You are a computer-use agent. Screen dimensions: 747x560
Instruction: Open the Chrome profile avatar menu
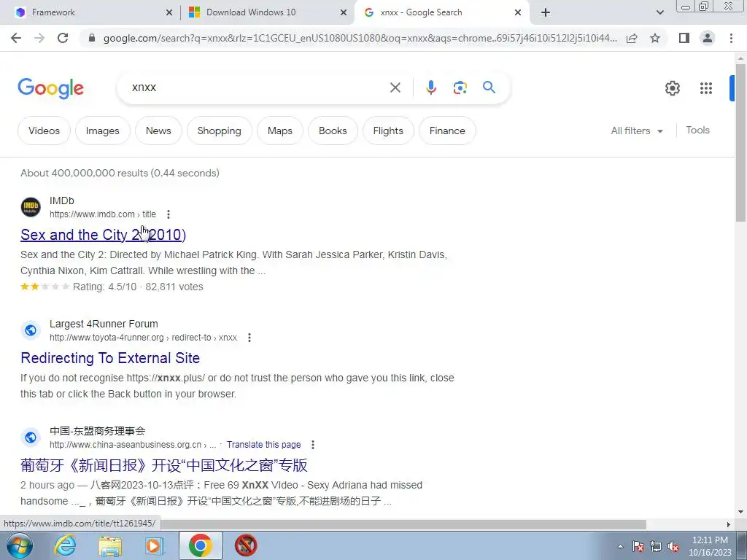(x=708, y=38)
